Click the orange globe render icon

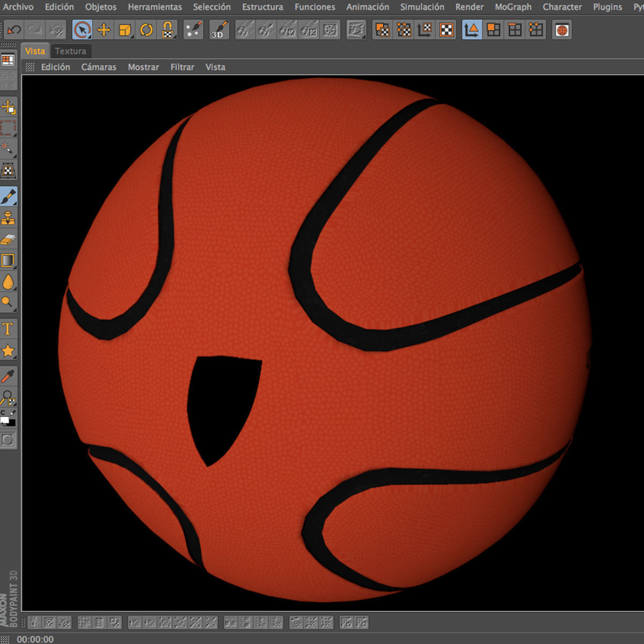coord(562,30)
